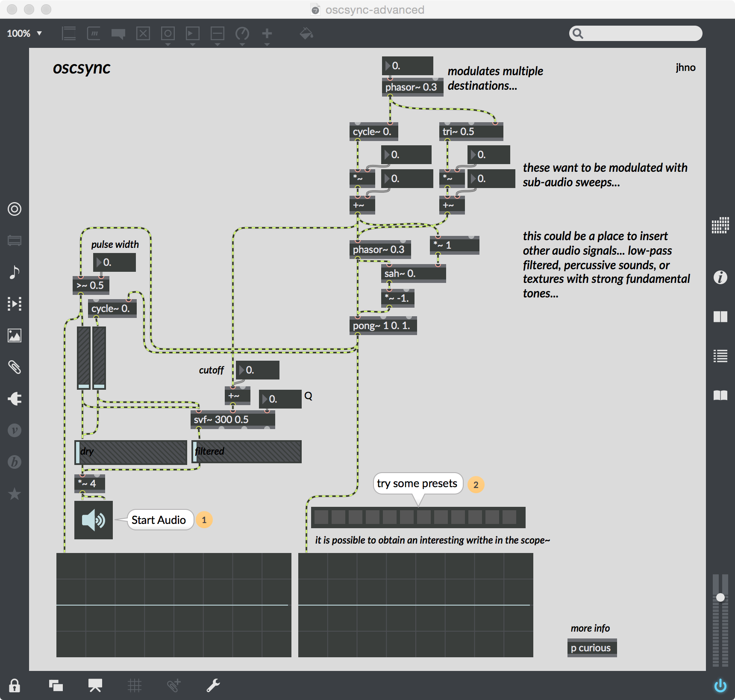Add a comment box from toolbar

(x=118, y=33)
